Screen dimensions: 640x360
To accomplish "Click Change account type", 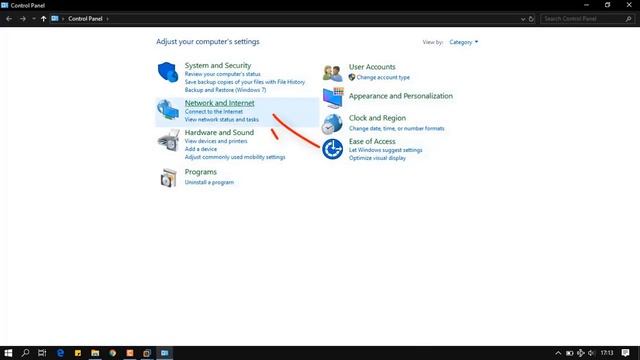I will (x=383, y=78).
